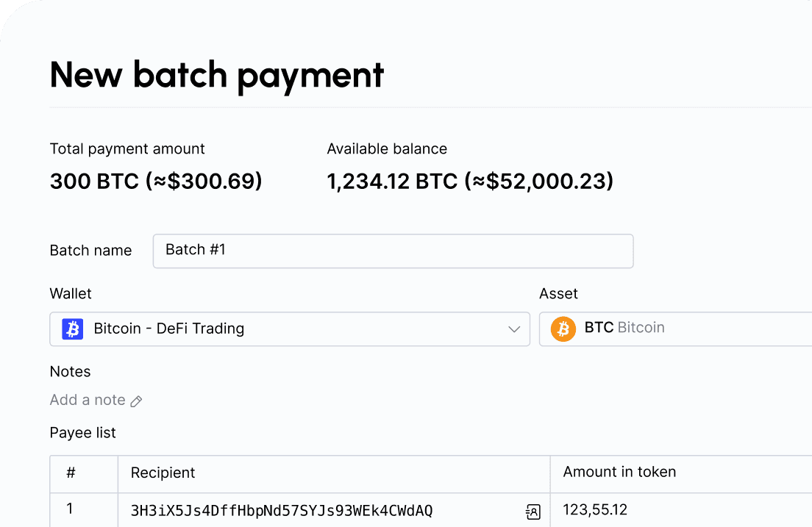Click the Batch name label
Viewport: 812px width, 527px height.
tap(90, 251)
